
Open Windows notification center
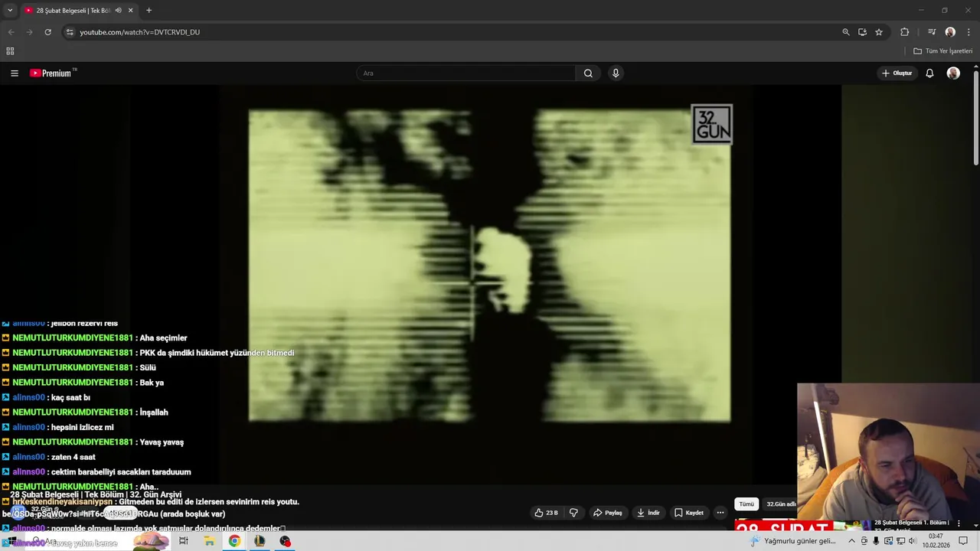(x=964, y=541)
